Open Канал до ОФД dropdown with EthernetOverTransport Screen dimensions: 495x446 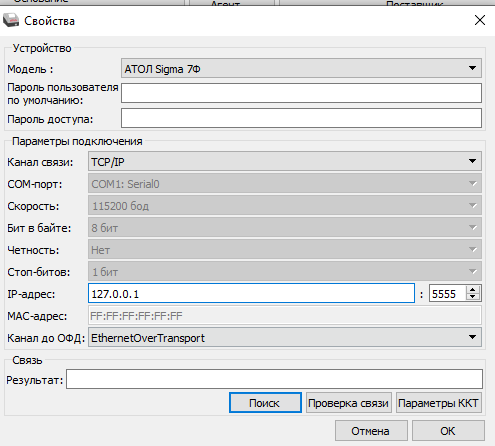pos(285,337)
